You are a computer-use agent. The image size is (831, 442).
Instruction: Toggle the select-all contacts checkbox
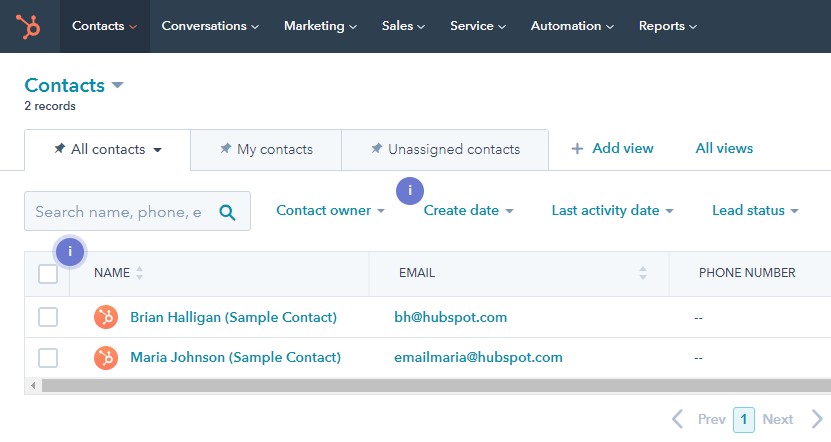click(48, 274)
